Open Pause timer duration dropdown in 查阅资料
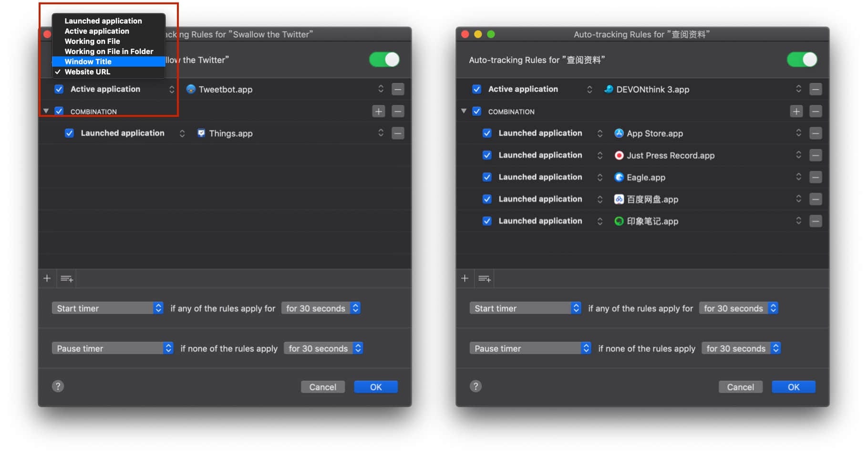 click(741, 348)
